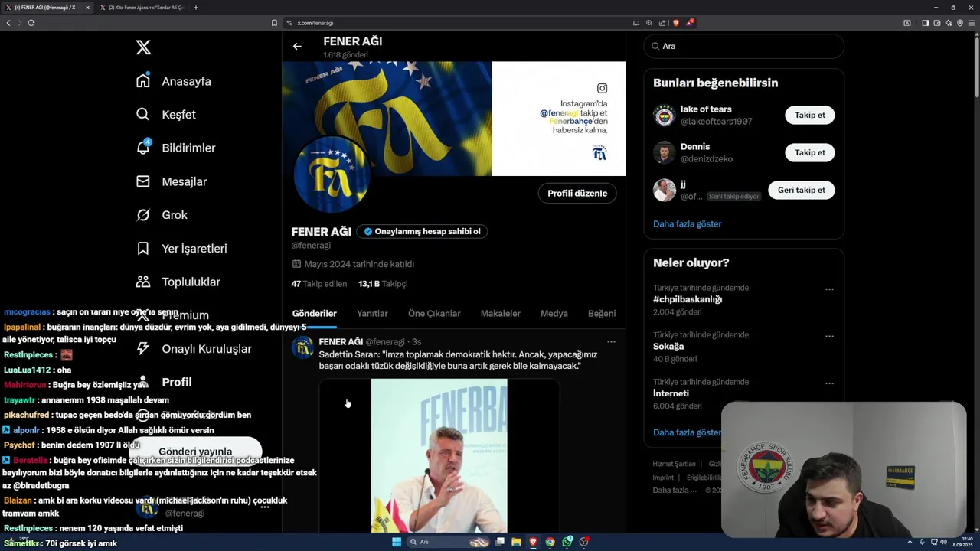This screenshot has height=551, width=980.
Task: Open browser hamburger menu
Action: (x=972, y=23)
